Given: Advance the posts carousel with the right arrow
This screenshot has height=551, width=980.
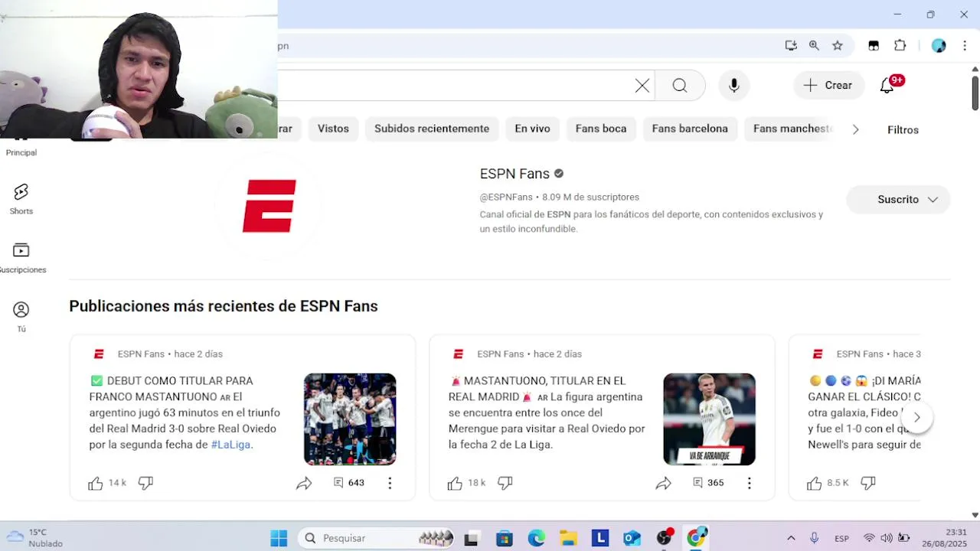Looking at the screenshot, I should 916,417.
